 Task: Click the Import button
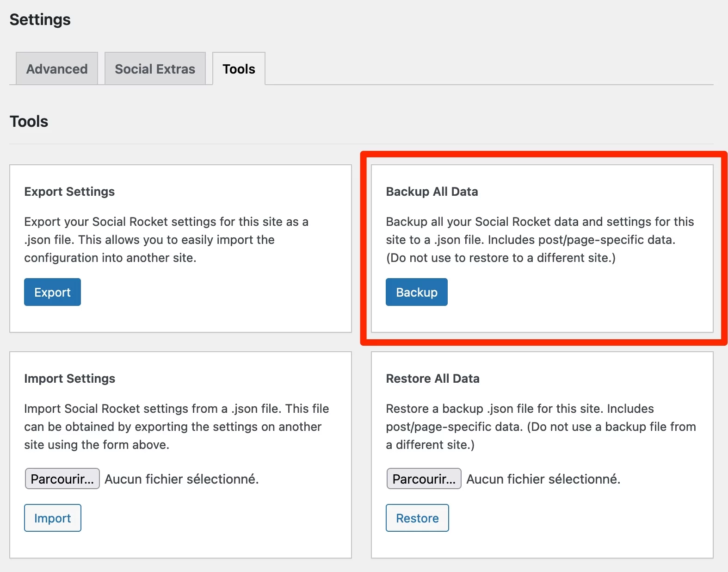click(53, 518)
